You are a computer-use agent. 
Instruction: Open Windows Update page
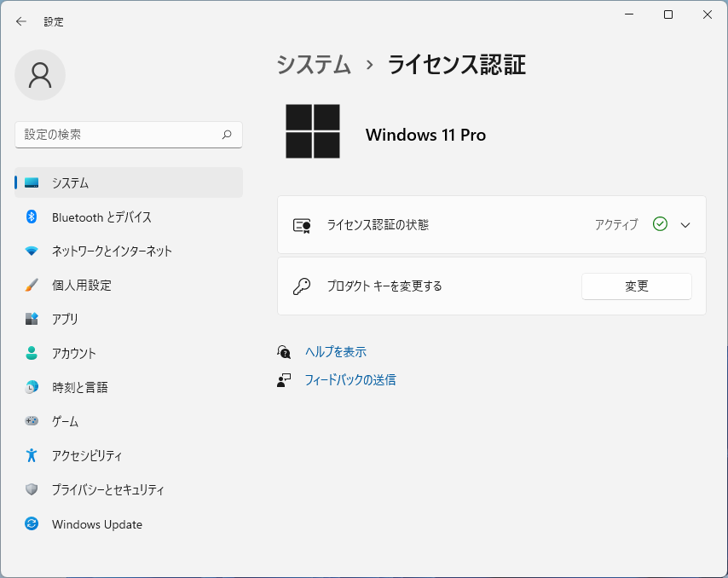tap(129, 523)
